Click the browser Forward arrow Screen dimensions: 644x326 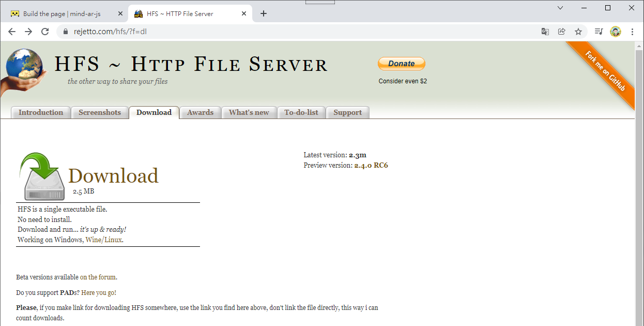[28, 32]
